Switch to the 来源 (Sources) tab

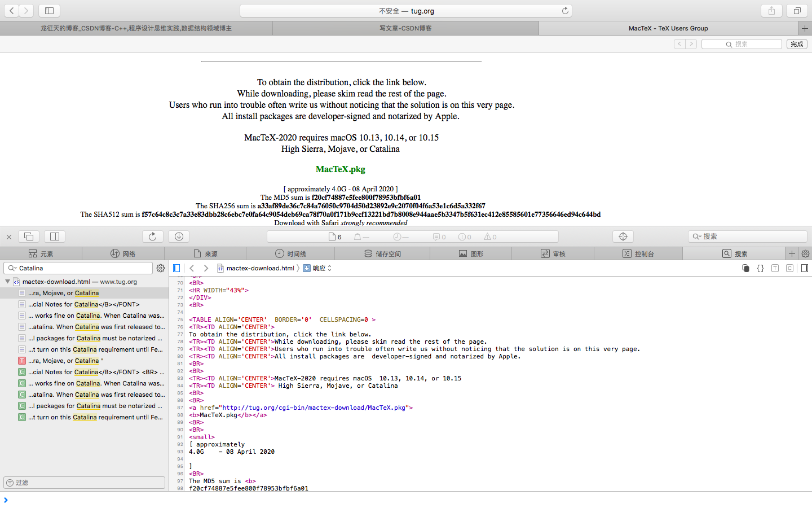[x=205, y=254]
